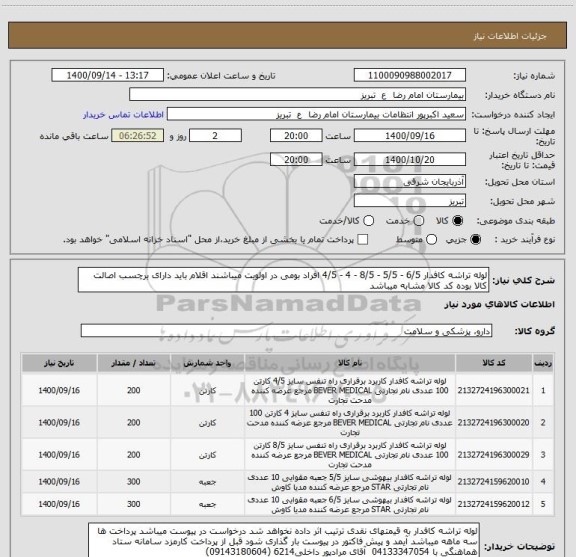576x557 pixels.
Task: Click the buyer notes text box توضیحات خریدار
Action: click(284, 540)
